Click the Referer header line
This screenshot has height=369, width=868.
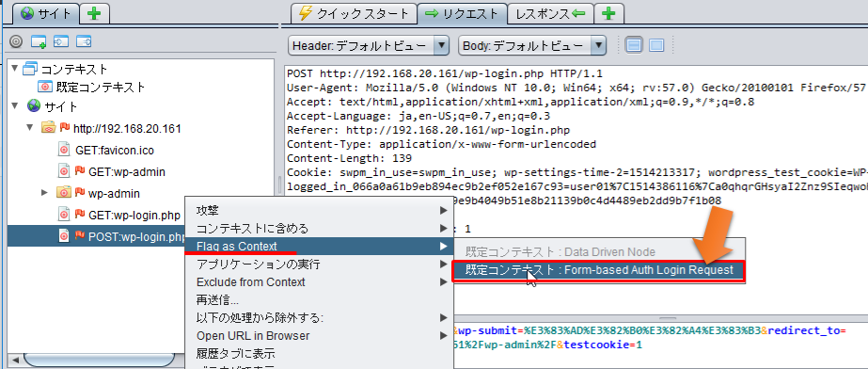click(429, 131)
